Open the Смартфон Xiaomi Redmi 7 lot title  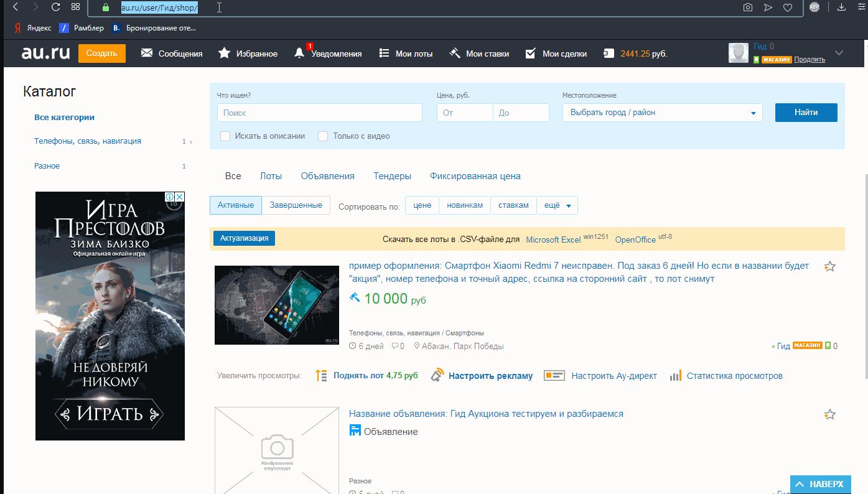coord(579,272)
